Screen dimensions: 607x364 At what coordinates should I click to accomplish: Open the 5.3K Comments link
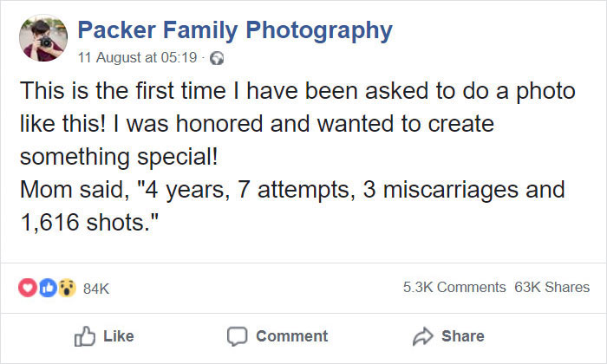(x=454, y=287)
